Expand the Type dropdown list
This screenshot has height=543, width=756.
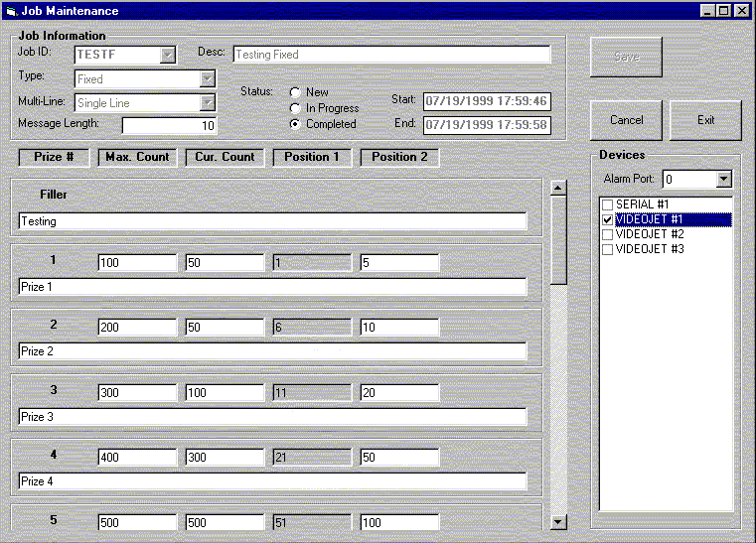tap(208, 79)
